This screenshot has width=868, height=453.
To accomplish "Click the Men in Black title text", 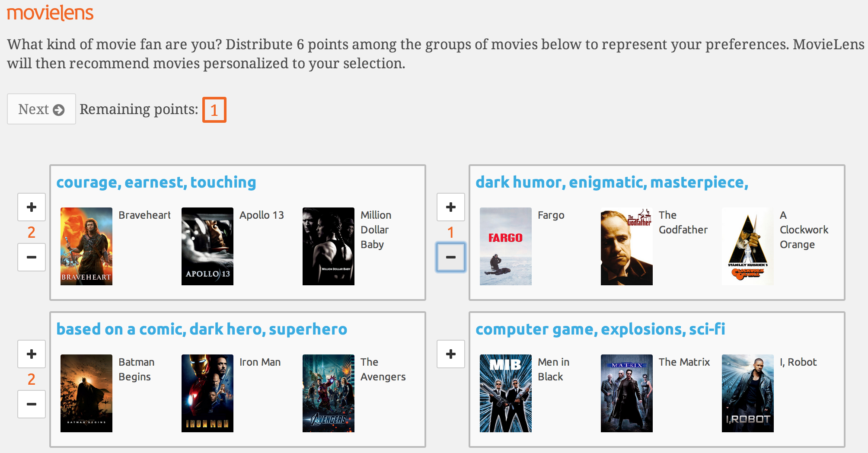I will click(x=553, y=370).
